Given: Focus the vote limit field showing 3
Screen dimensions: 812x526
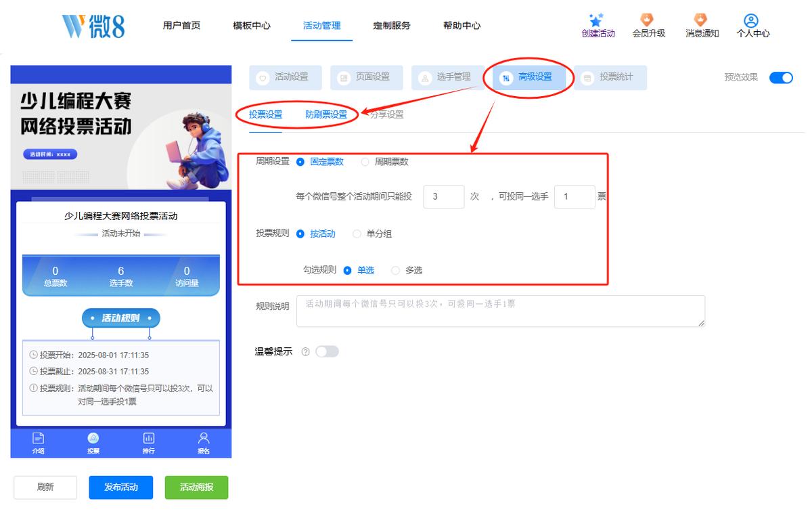Looking at the screenshot, I should pos(444,197).
